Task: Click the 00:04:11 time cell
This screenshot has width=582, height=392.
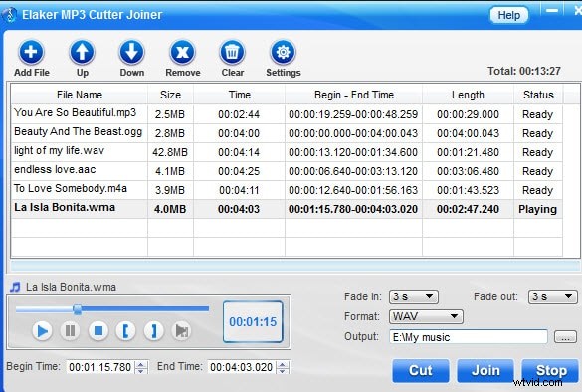Action: pyautogui.click(x=239, y=190)
